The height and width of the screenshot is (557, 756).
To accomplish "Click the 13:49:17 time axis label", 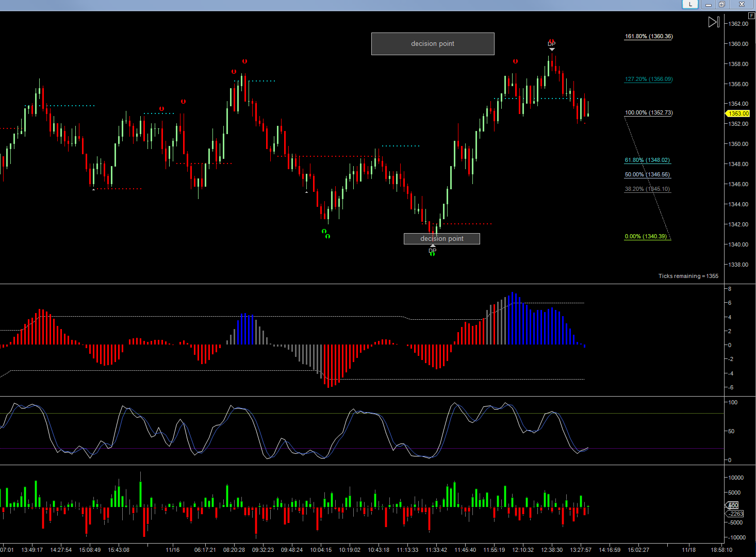I will (x=32, y=550).
